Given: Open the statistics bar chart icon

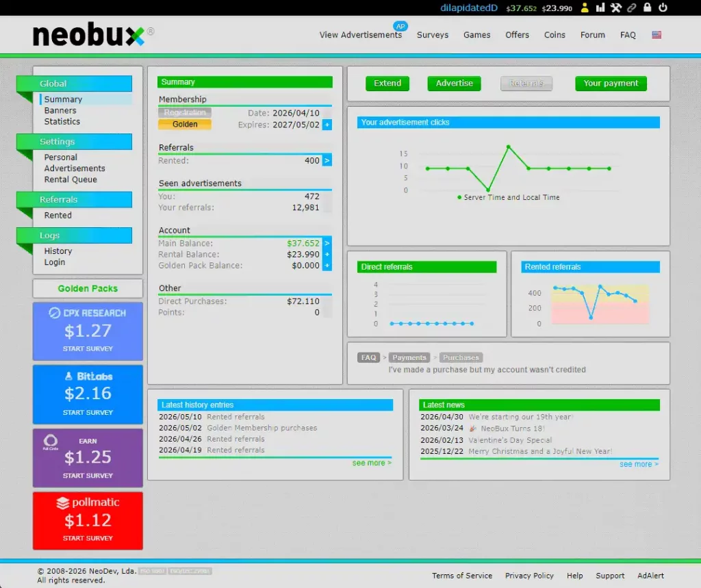Looking at the screenshot, I should 600,8.
